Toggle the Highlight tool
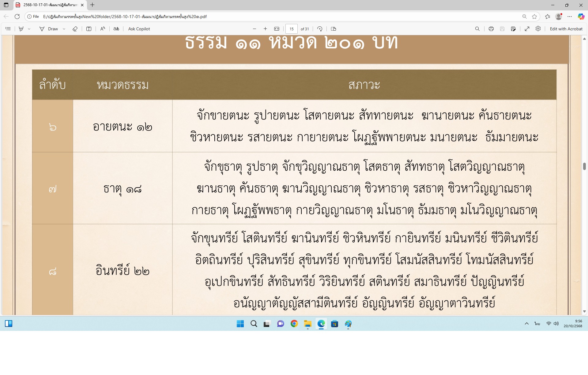 click(x=21, y=29)
